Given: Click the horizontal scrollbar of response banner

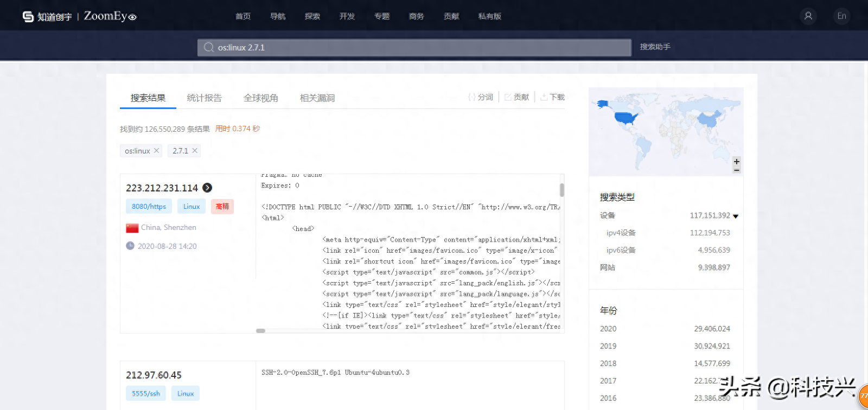Looking at the screenshot, I should [261, 331].
